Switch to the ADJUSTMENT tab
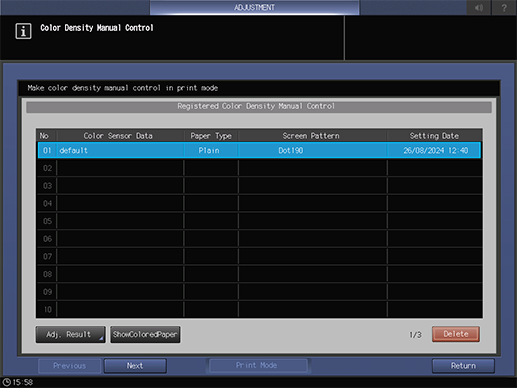 pyautogui.click(x=254, y=7)
